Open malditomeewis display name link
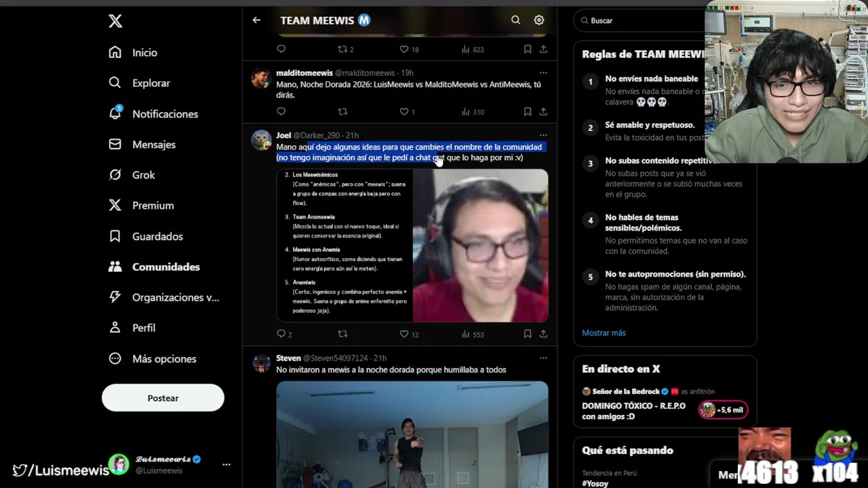The width and height of the screenshot is (868, 488). pyautogui.click(x=304, y=73)
